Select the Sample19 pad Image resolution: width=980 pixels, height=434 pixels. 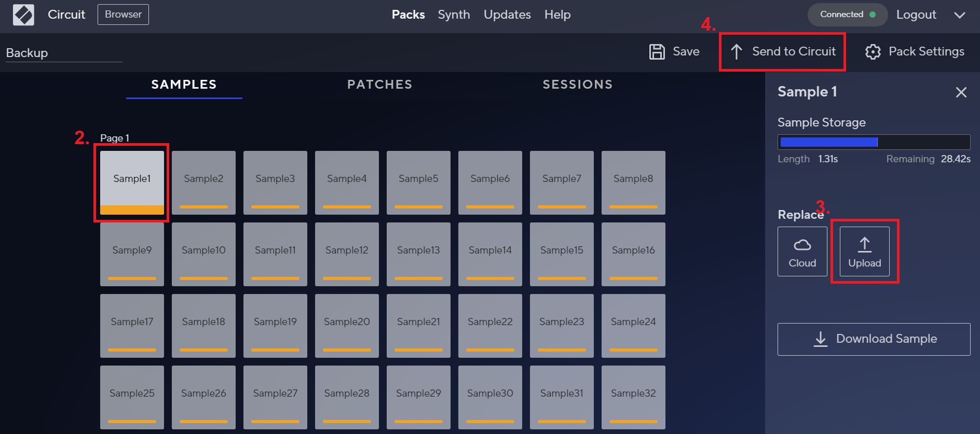(x=275, y=326)
